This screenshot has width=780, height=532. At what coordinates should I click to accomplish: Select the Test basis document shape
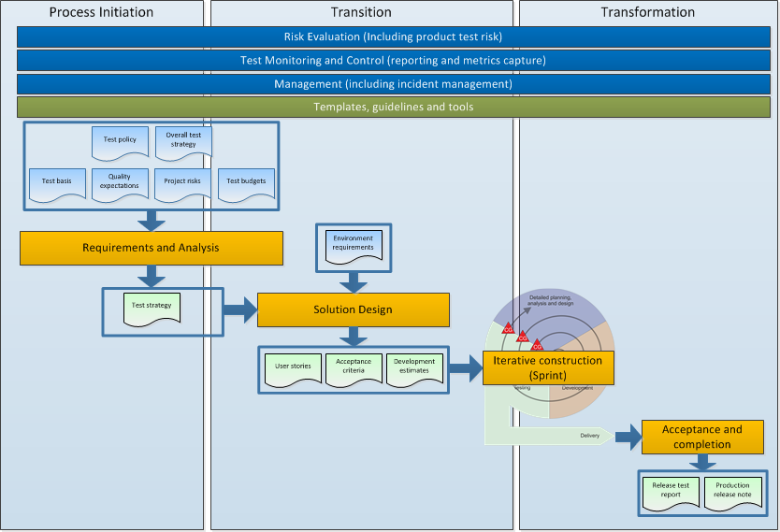57,185
